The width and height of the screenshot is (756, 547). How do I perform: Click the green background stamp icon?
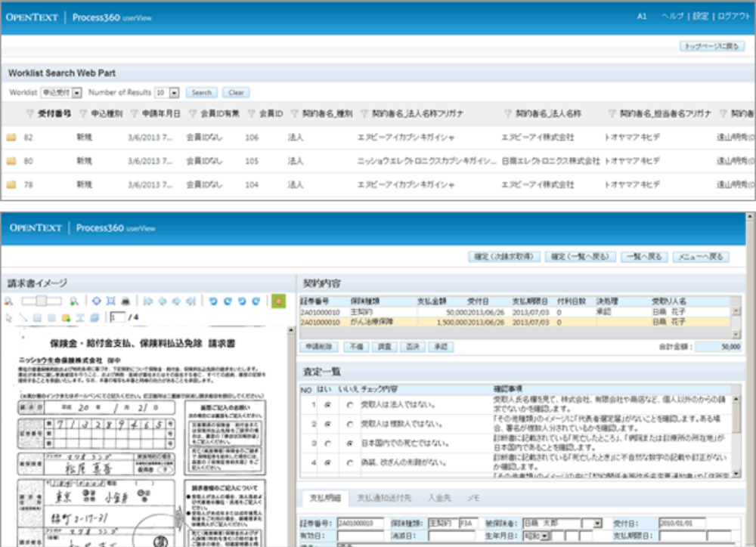pos(278,301)
